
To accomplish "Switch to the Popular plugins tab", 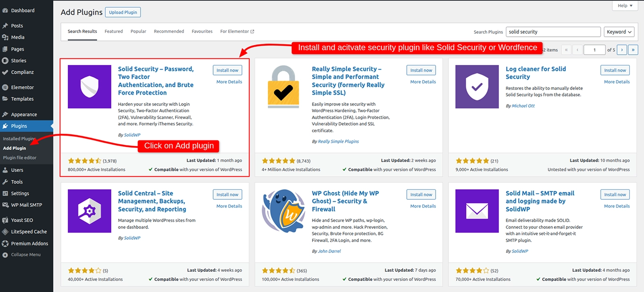I will coord(138,31).
